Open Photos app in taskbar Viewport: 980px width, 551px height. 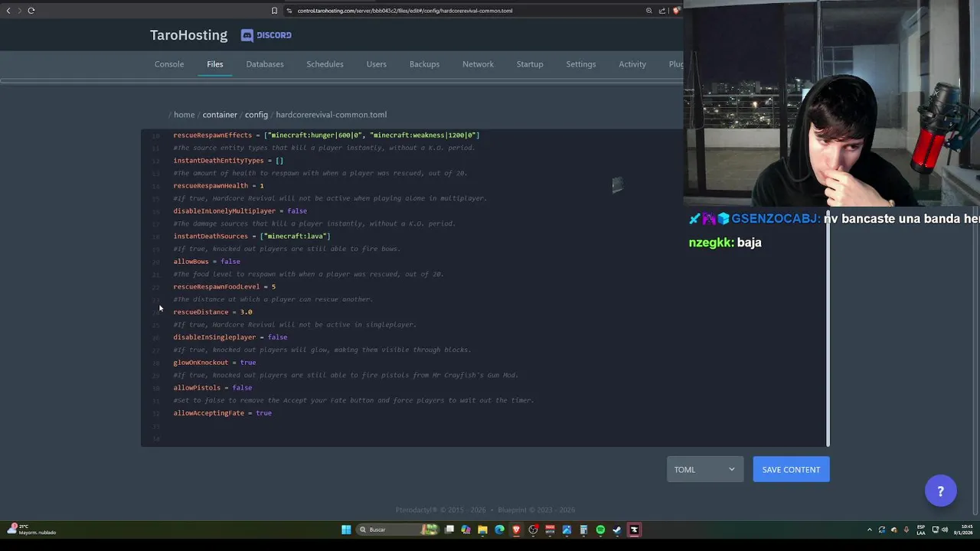[567, 530]
